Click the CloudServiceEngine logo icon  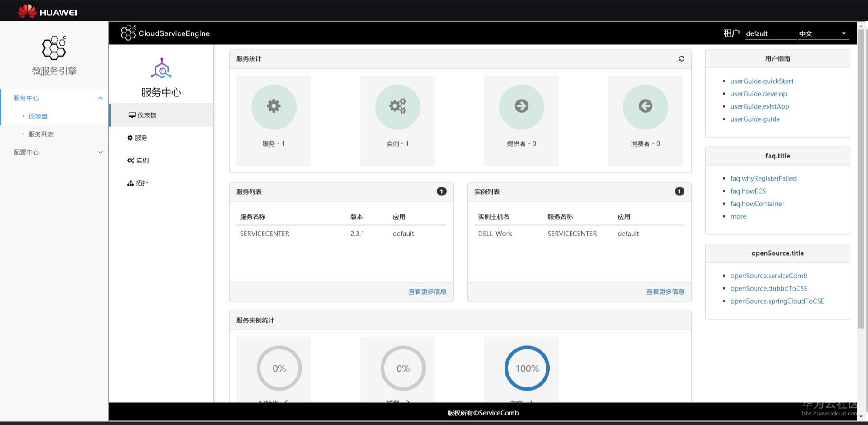[x=128, y=33]
